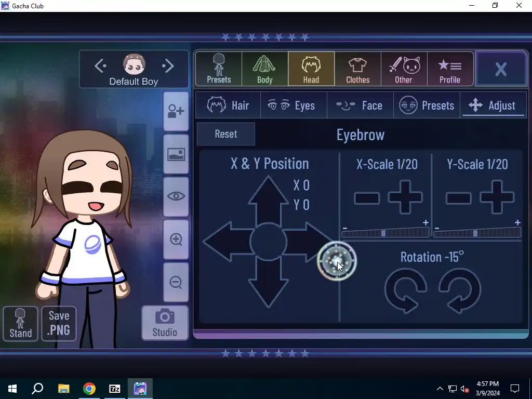The image size is (532, 399).
Task: Show hidden system tray icons
Action: 440,389
